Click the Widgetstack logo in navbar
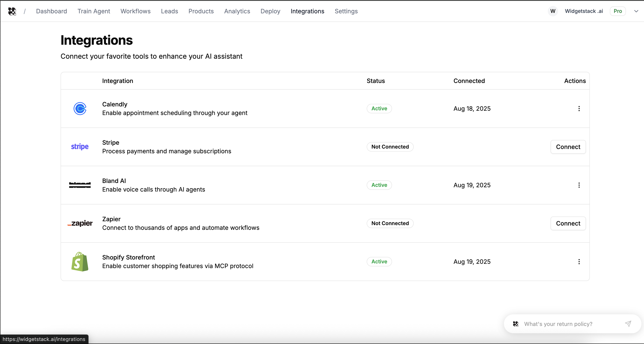The image size is (644, 344). tap(12, 11)
